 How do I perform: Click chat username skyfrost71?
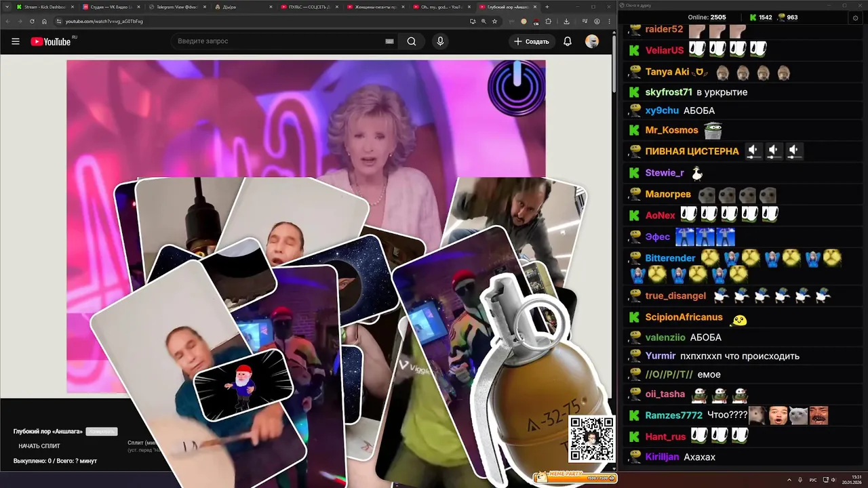tap(669, 92)
